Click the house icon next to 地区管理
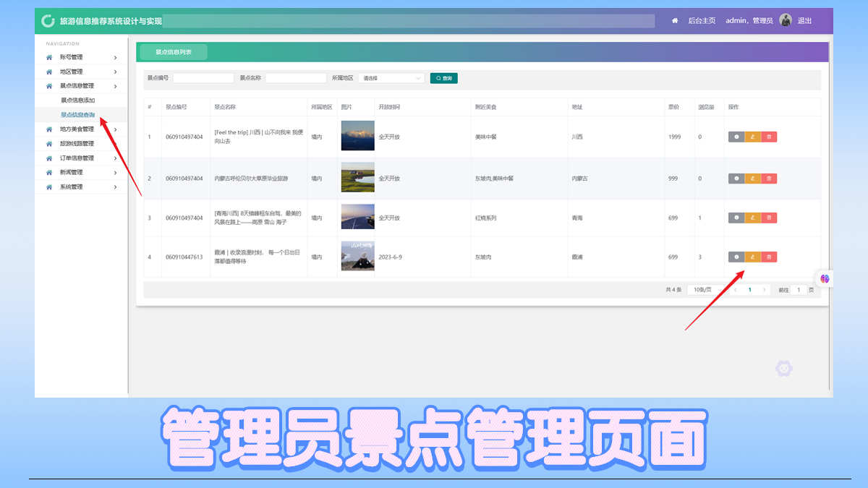The height and width of the screenshot is (488, 868). click(49, 72)
